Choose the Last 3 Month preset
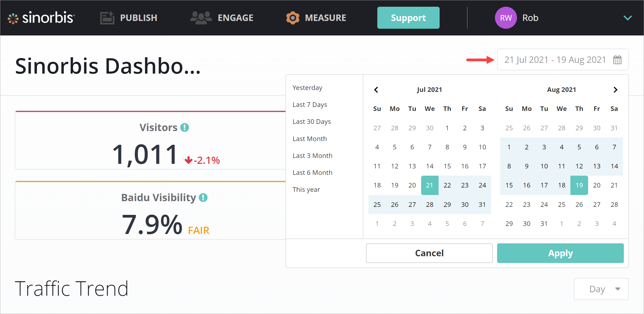This screenshot has width=644, height=314. 313,156
